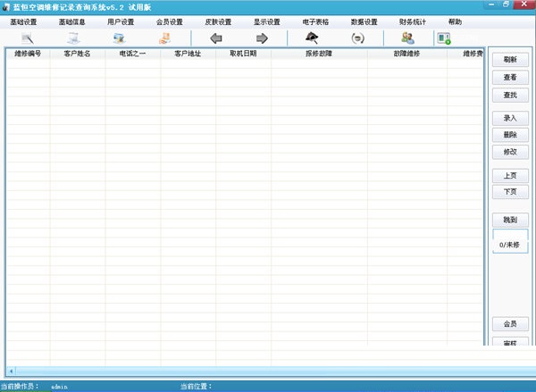Viewport: 536px width, 392px height.
Task: Click the 删除 delete button
Action: click(510, 135)
